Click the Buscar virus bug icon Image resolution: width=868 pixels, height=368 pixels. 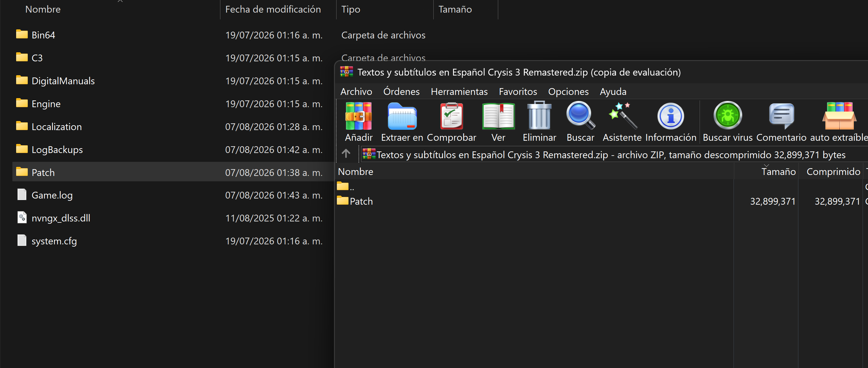[728, 116]
